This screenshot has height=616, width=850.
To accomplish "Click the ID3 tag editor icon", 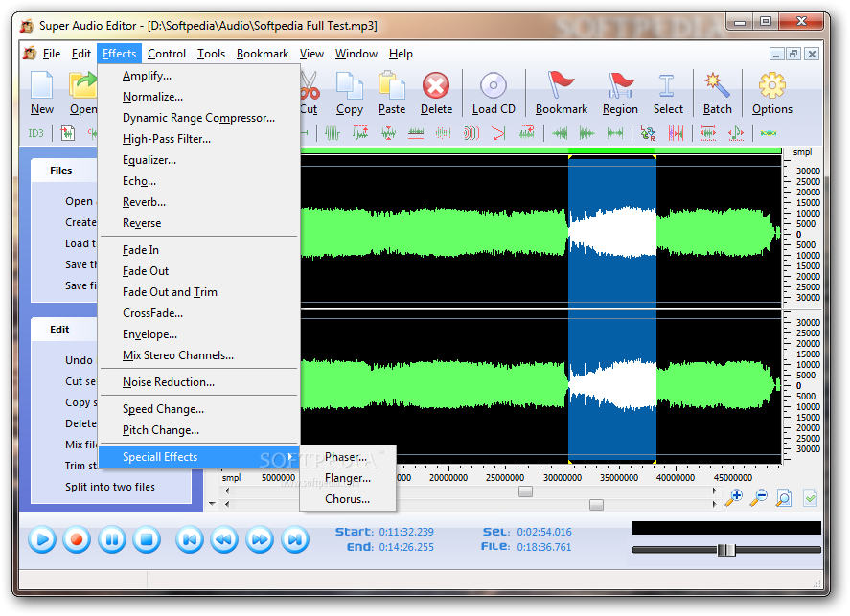I will (35, 133).
